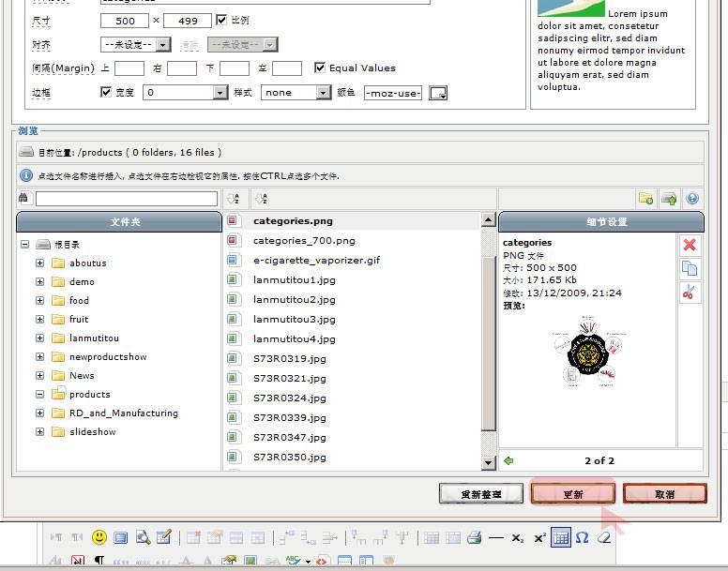Open the border color picker swatch
This screenshot has width=728, height=571.
pos(437,93)
